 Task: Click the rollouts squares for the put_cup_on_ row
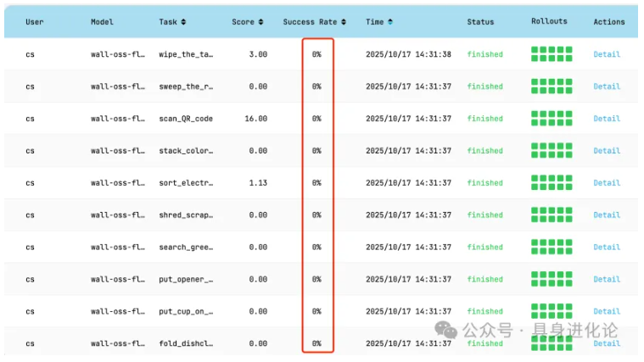point(551,311)
